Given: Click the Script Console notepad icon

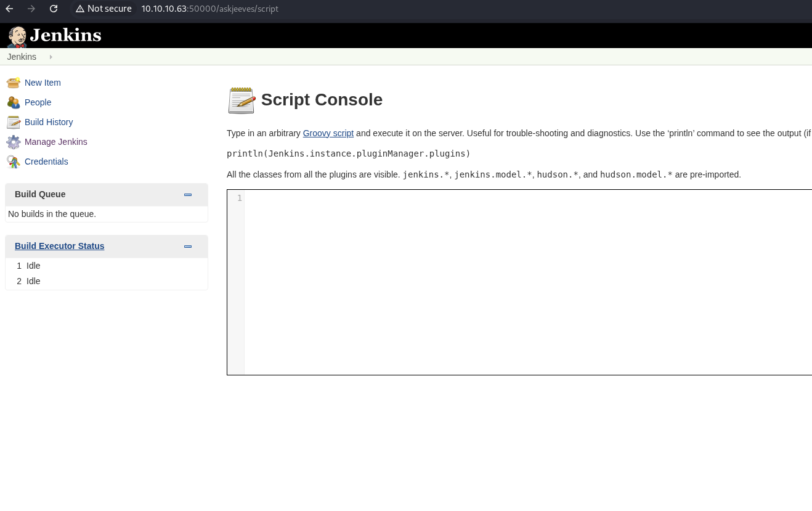Looking at the screenshot, I should point(242,100).
